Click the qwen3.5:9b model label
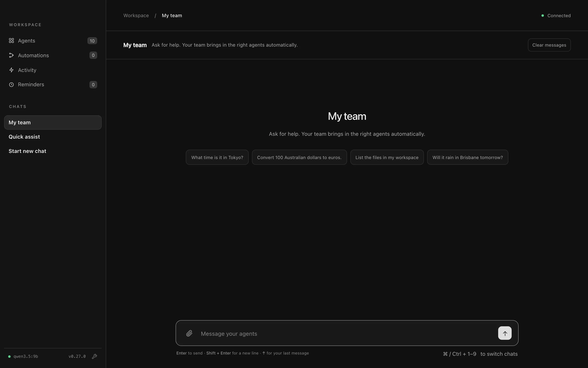This screenshot has height=368, width=588. click(x=26, y=356)
